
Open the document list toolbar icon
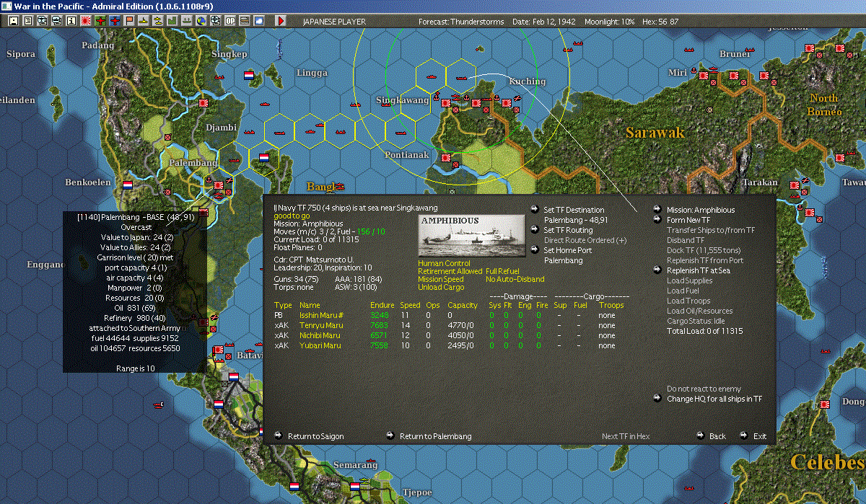[x=28, y=21]
